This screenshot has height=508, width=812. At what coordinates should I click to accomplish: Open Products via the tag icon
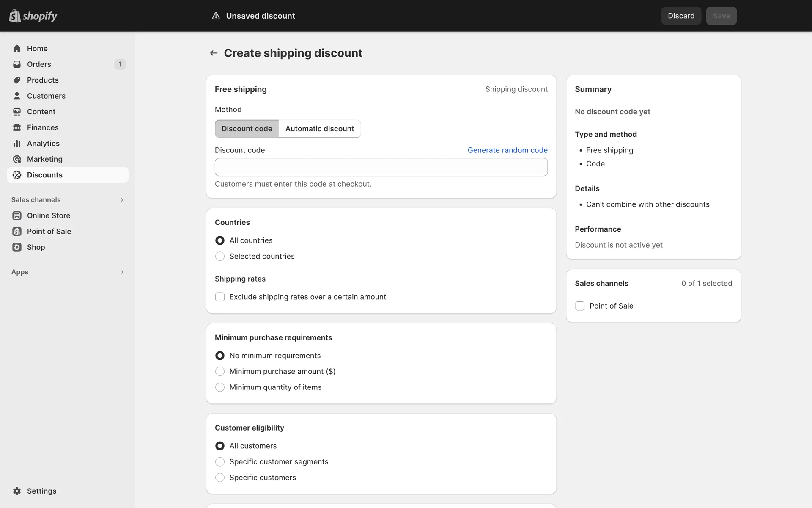point(17,80)
